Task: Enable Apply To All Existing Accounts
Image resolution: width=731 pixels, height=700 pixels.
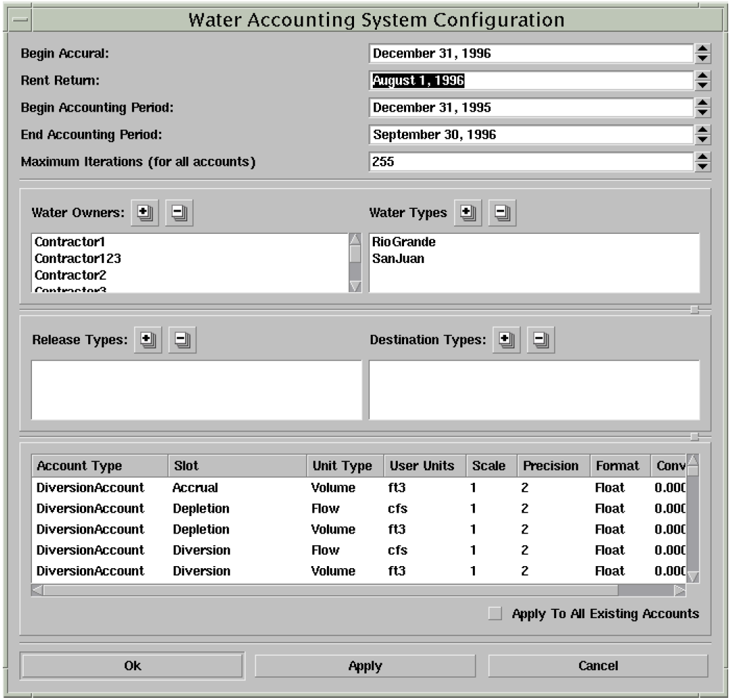Action: 495,613
